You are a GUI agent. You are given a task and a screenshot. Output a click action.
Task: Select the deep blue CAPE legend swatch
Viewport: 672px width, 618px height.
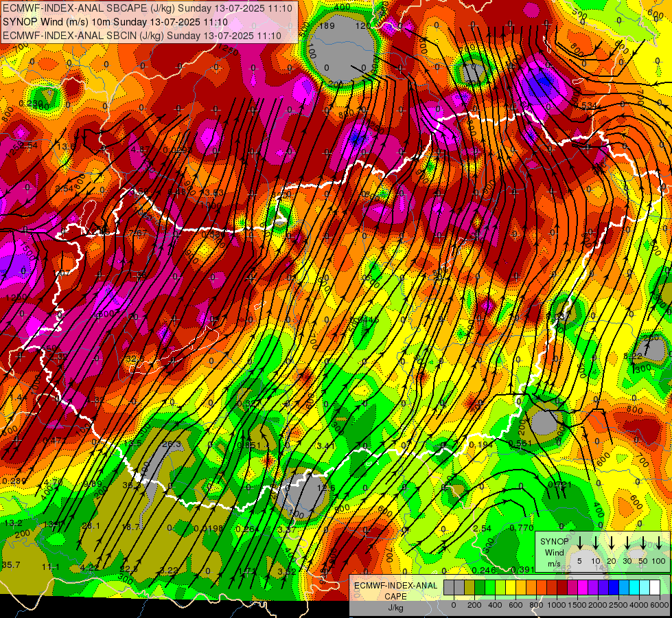[x=614, y=588]
